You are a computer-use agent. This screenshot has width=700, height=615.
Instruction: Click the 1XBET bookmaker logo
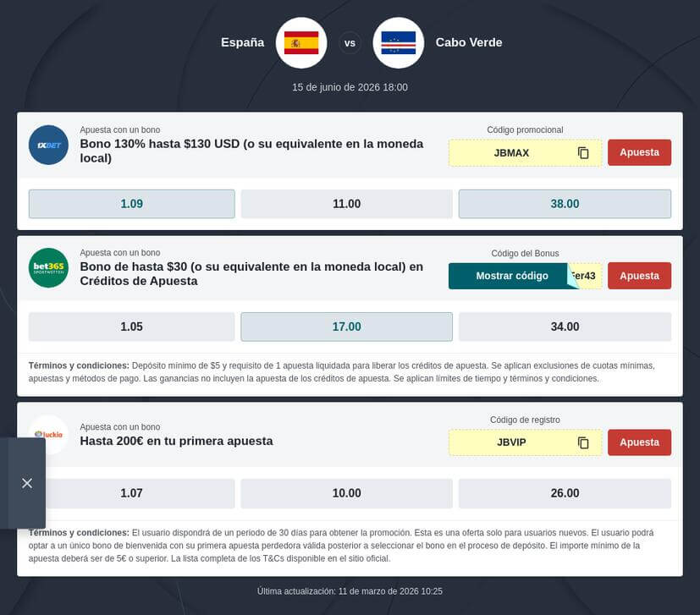tap(48, 145)
